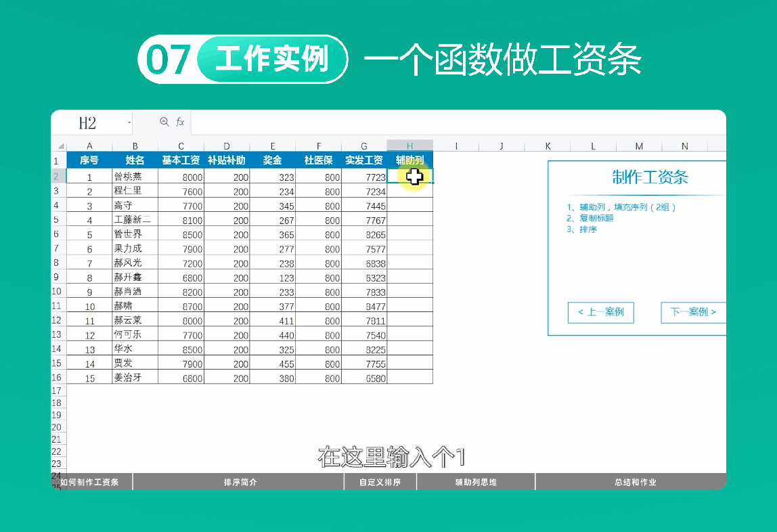Open the Name Box dropdown arrow
Image resolution: width=777 pixels, height=532 pixels.
129,123
